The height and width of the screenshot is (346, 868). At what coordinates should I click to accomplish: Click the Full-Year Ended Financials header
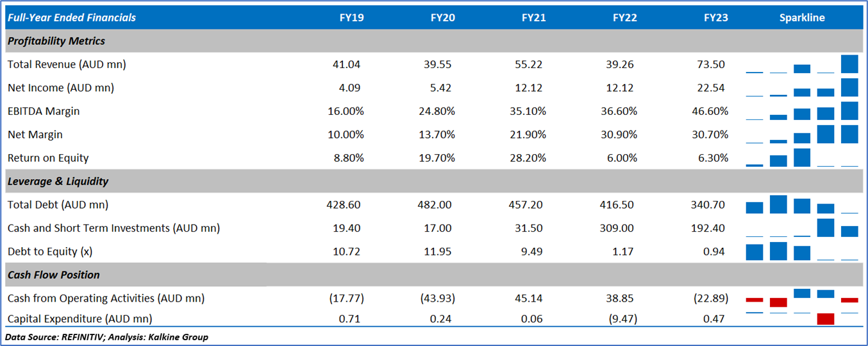pyautogui.click(x=72, y=18)
